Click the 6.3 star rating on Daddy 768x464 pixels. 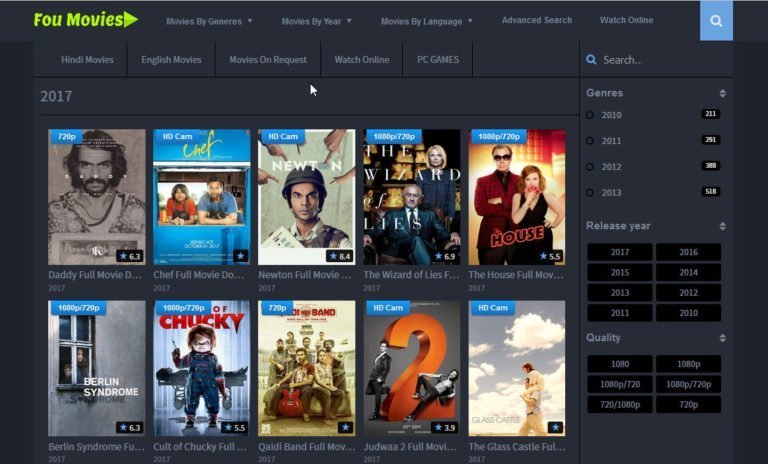pos(130,256)
